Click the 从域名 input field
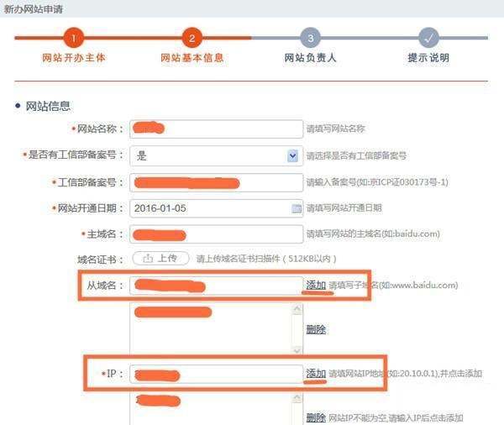Image resolution: width=504 pixels, height=425 pixels. click(x=217, y=286)
